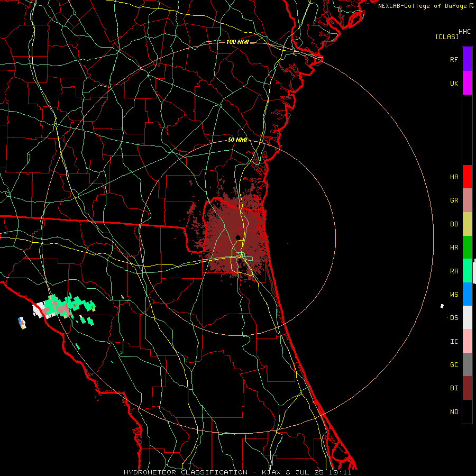Click the black radar site dot at center

(237, 237)
